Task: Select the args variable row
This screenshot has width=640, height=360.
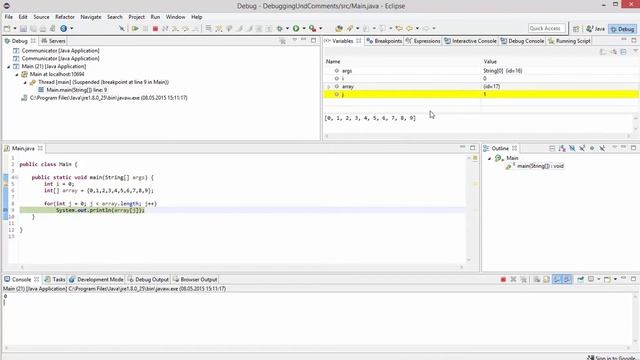Action: coord(481,71)
